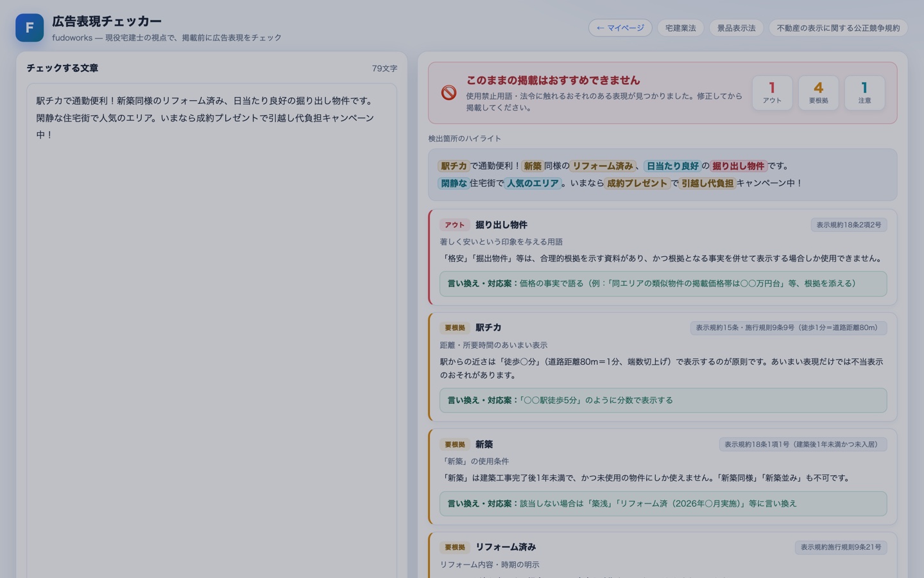Screen dimensions: 924x578
Task: Click the blue F app logo
Action: 30,28
